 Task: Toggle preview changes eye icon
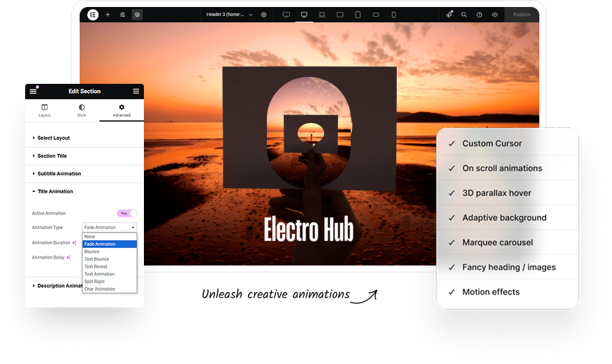[495, 15]
